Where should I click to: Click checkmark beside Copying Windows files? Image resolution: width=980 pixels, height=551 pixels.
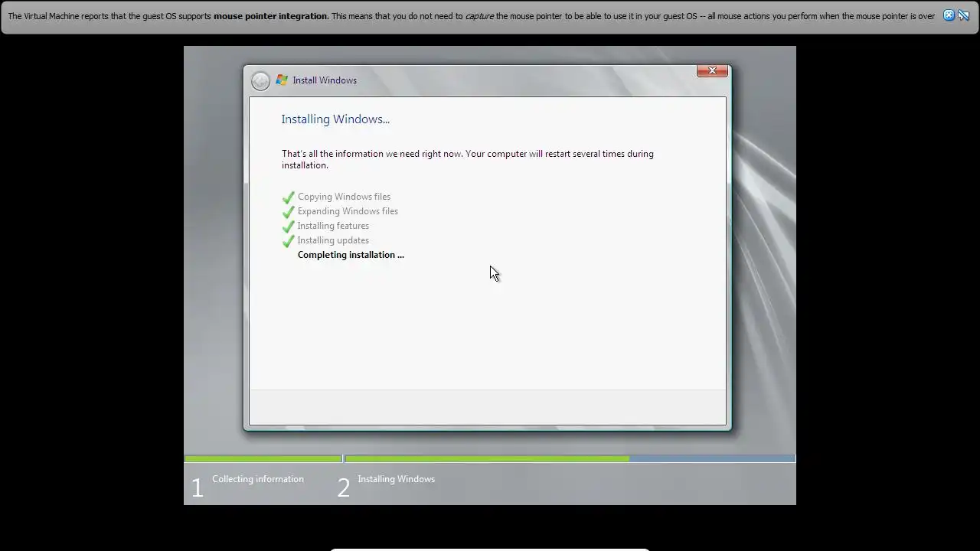[x=288, y=197]
